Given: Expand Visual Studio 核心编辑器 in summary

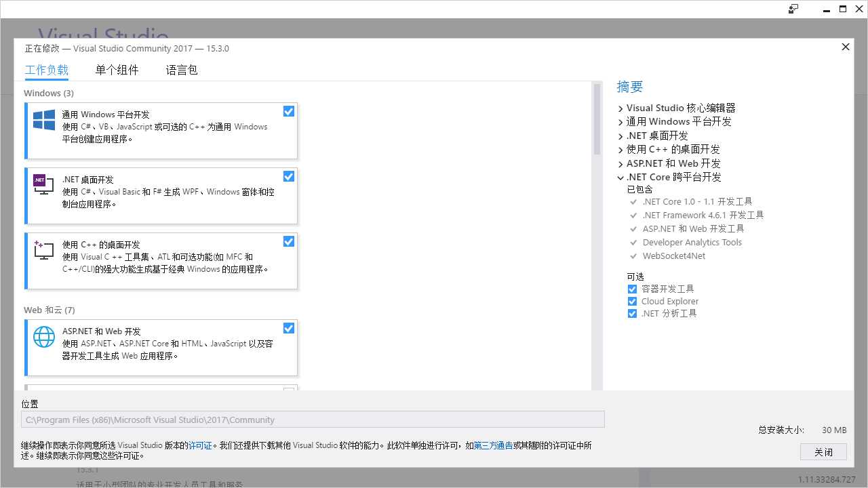Looking at the screenshot, I should click(620, 108).
